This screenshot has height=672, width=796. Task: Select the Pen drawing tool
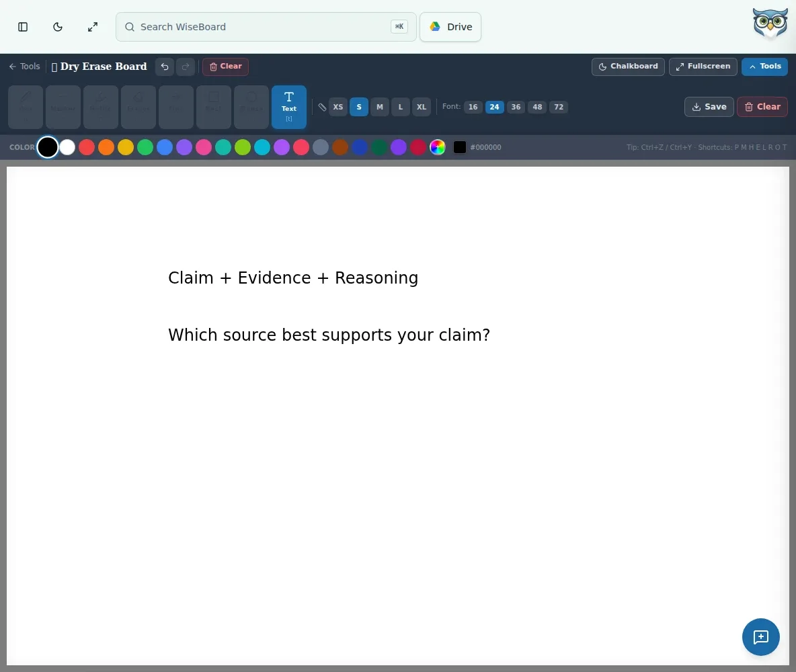26,107
